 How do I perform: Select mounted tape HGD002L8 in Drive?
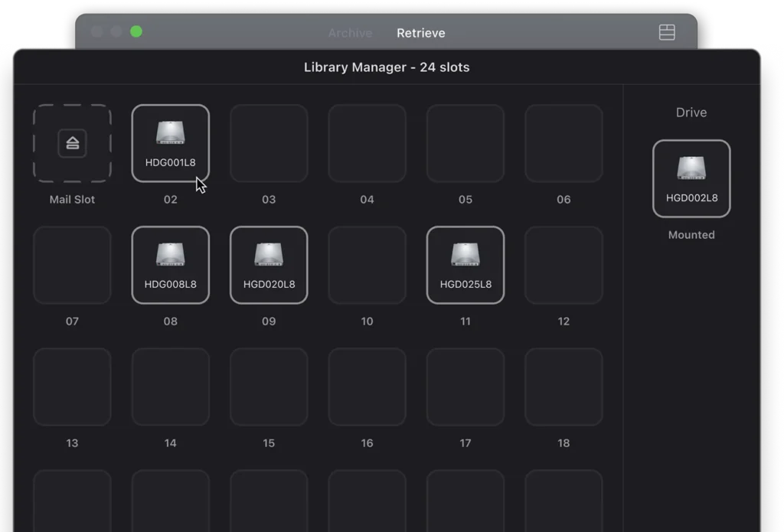point(691,178)
